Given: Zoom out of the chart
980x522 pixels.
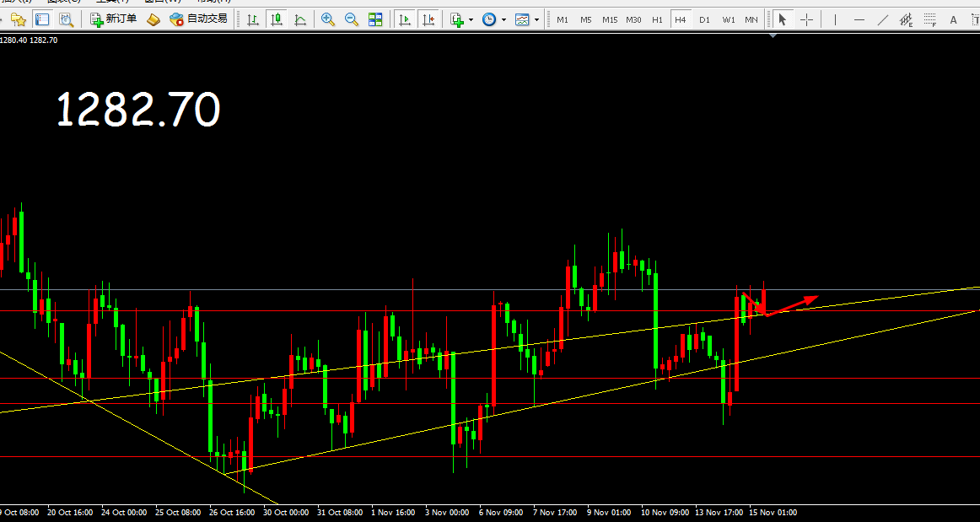Looking at the screenshot, I should coord(351,19).
